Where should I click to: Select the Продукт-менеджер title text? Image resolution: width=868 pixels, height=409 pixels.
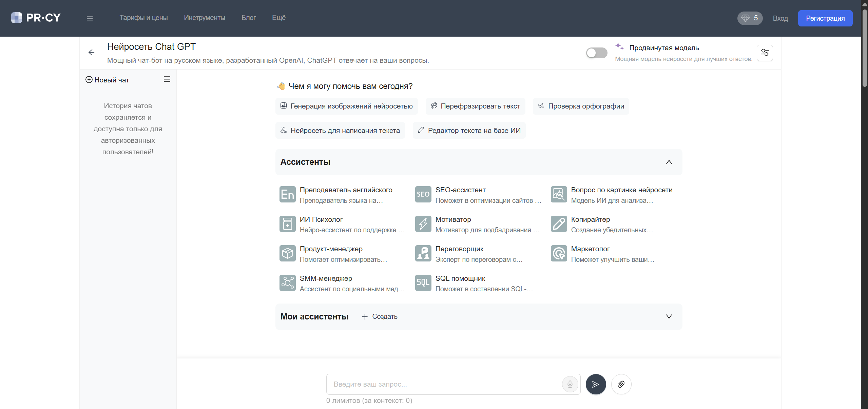[x=331, y=249]
